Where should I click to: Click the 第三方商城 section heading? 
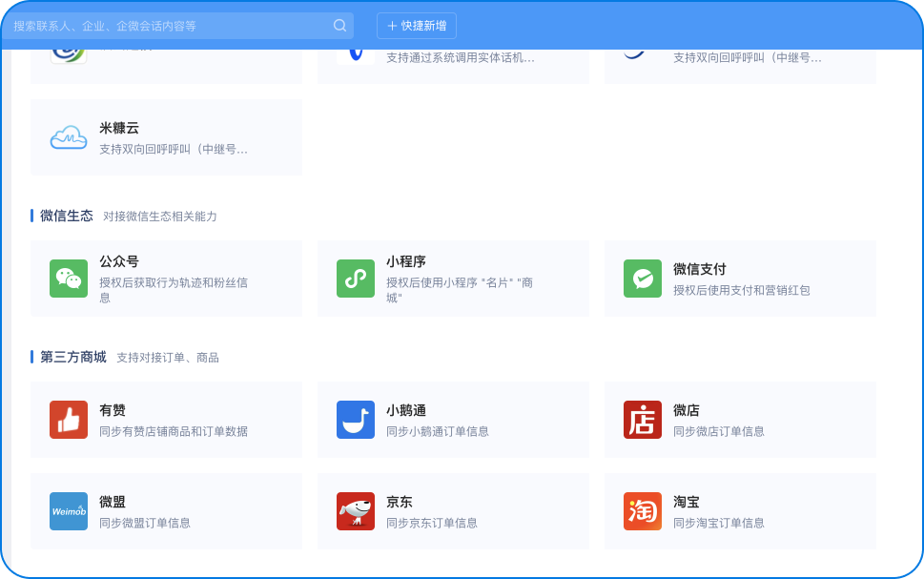click(x=73, y=357)
